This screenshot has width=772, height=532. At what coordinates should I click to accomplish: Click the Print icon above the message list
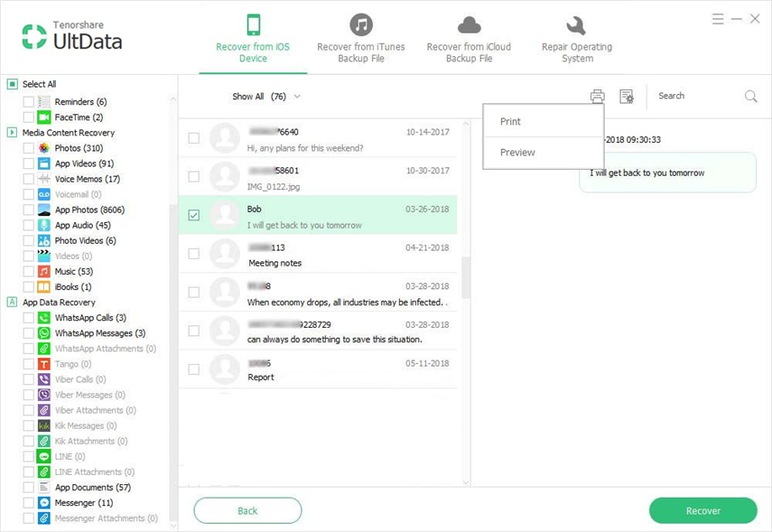(595, 97)
